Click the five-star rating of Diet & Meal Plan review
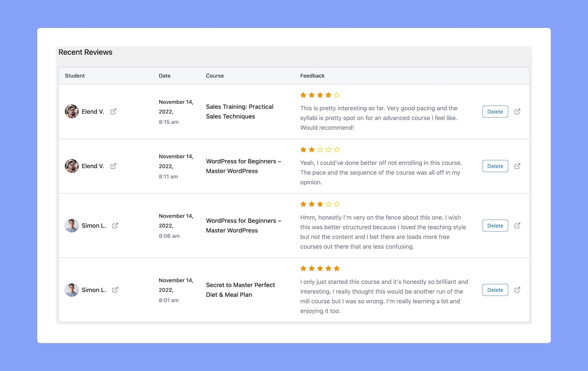588x371 pixels. [320, 269]
